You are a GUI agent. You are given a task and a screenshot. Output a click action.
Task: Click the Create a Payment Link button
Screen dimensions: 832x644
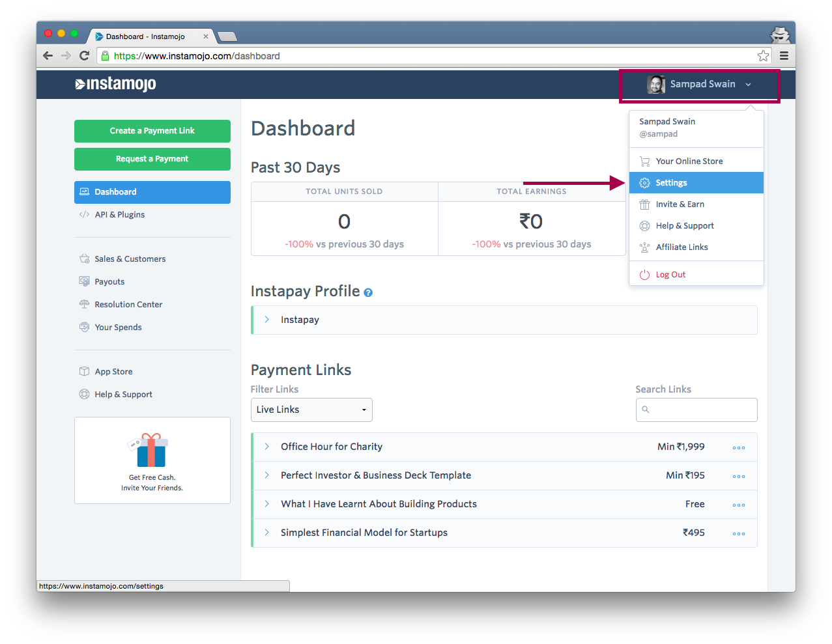point(152,131)
